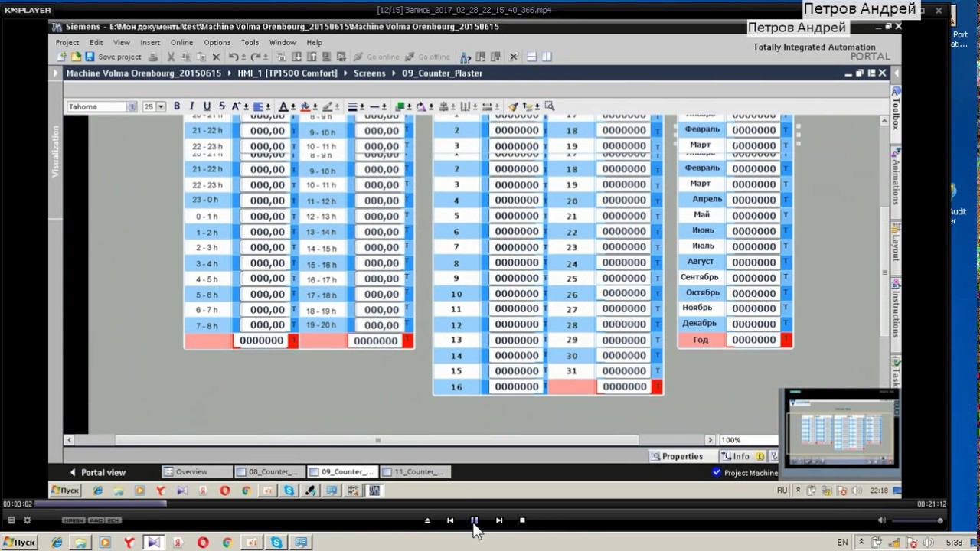Click the format painter brush icon
This screenshot has width=980, height=551.
click(x=513, y=106)
